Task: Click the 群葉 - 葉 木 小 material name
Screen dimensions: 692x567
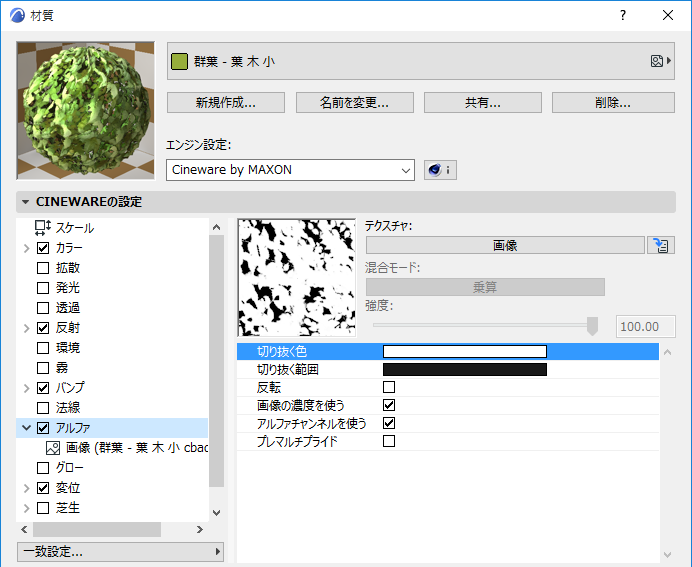Action: [234, 61]
